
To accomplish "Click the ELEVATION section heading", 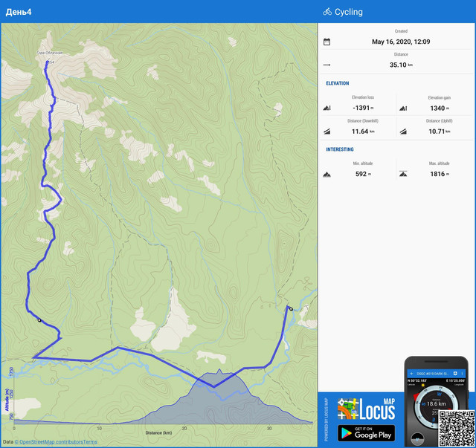I will pos(337,83).
